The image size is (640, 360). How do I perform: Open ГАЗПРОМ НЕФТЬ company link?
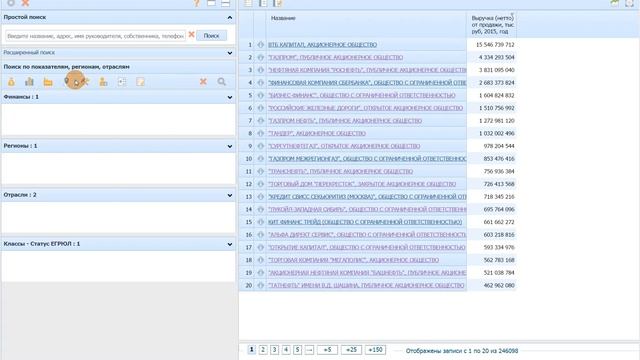point(345,120)
